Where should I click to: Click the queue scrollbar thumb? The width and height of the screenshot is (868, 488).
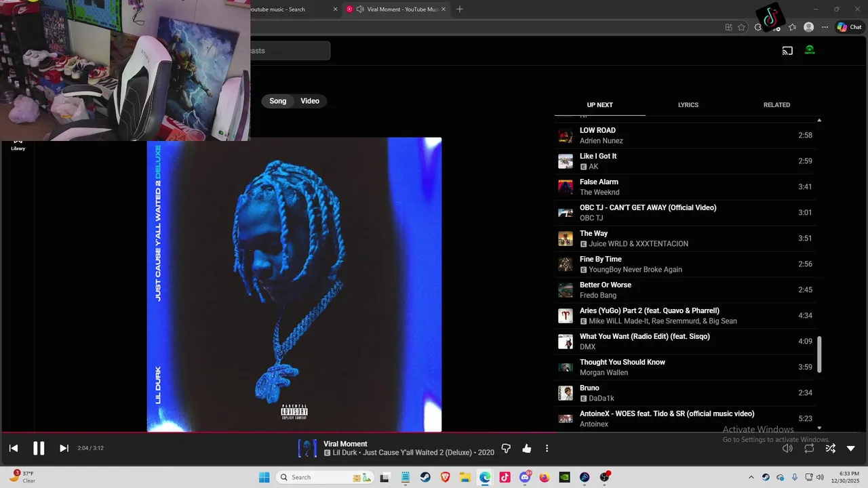(x=819, y=354)
